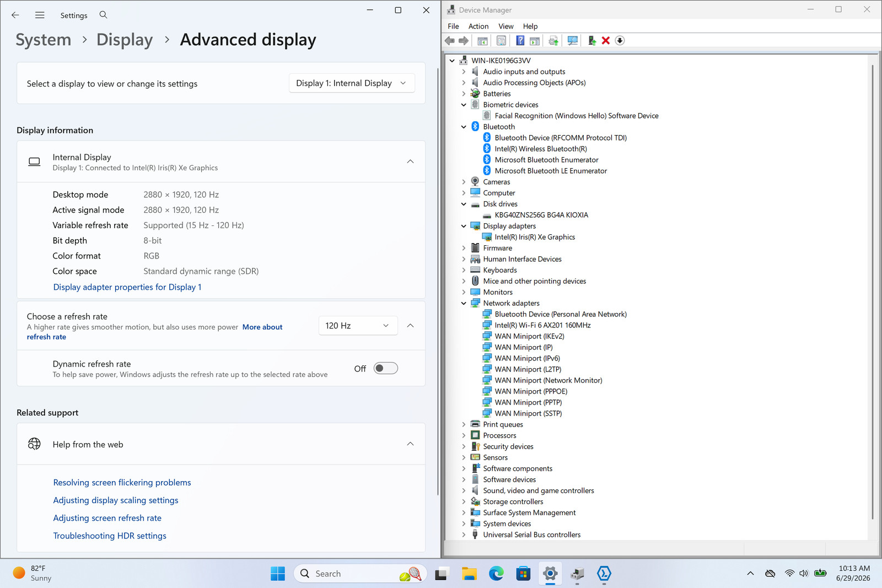
Task: Open Display adapter properties for Display 1 link
Action: click(127, 287)
